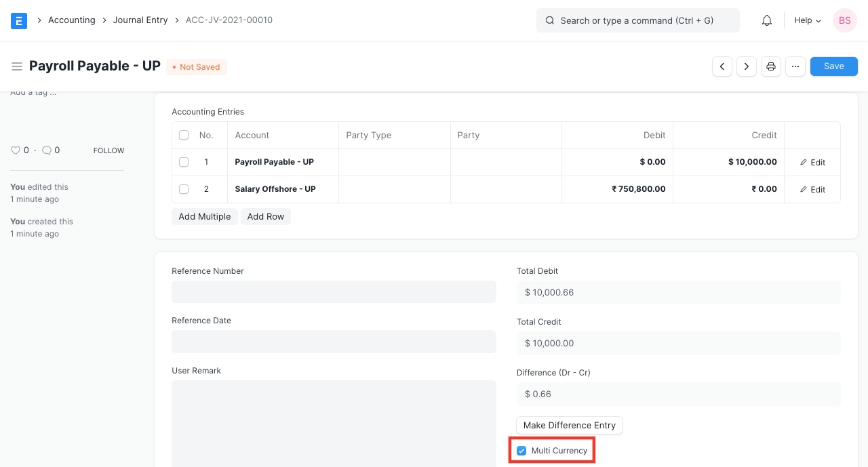Open Journal Entry breadcrumb link
This screenshot has width=868, height=467.
[140, 20]
